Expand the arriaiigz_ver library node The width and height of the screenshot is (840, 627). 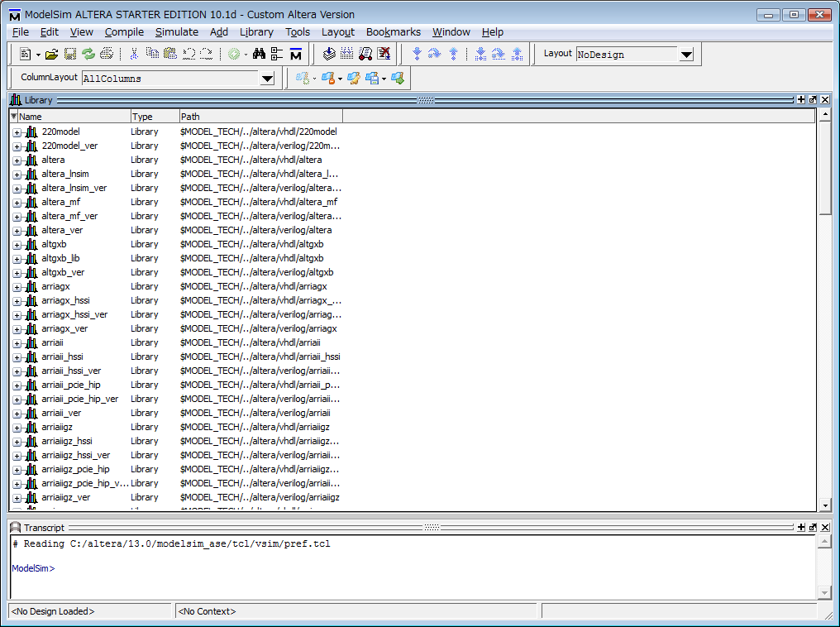[x=17, y=498]
